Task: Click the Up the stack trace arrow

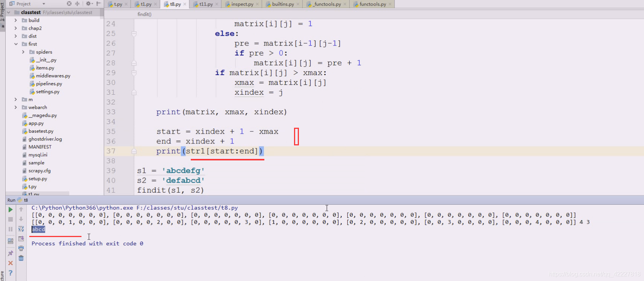Action: point(21,209)
